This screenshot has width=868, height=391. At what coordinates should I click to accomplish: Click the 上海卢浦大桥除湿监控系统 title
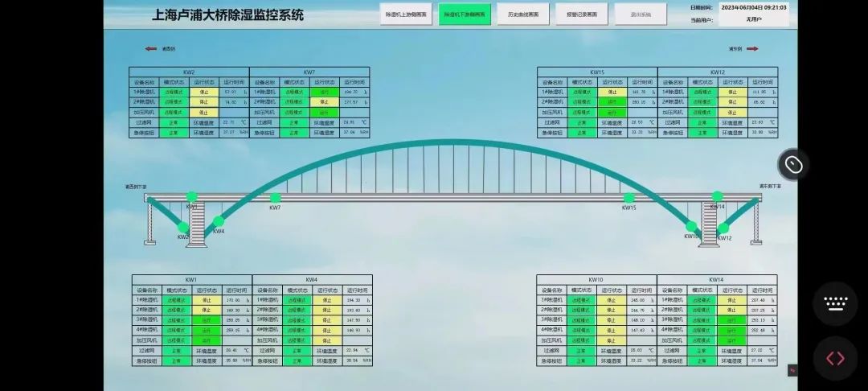(x=228, y=15)
